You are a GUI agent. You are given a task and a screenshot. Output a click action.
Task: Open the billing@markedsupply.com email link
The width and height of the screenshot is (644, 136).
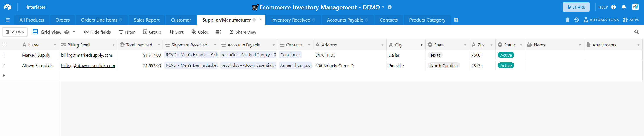pyautogui.click(x=86, y=55)
